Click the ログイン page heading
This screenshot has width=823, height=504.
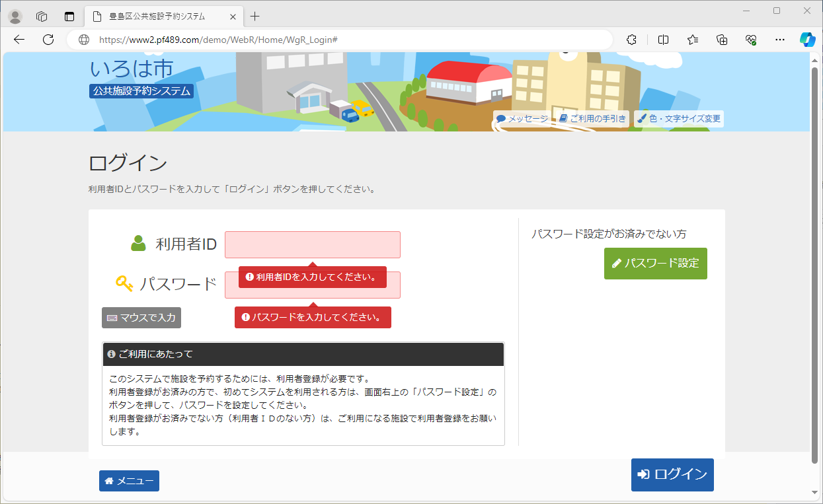click(128, 162)
